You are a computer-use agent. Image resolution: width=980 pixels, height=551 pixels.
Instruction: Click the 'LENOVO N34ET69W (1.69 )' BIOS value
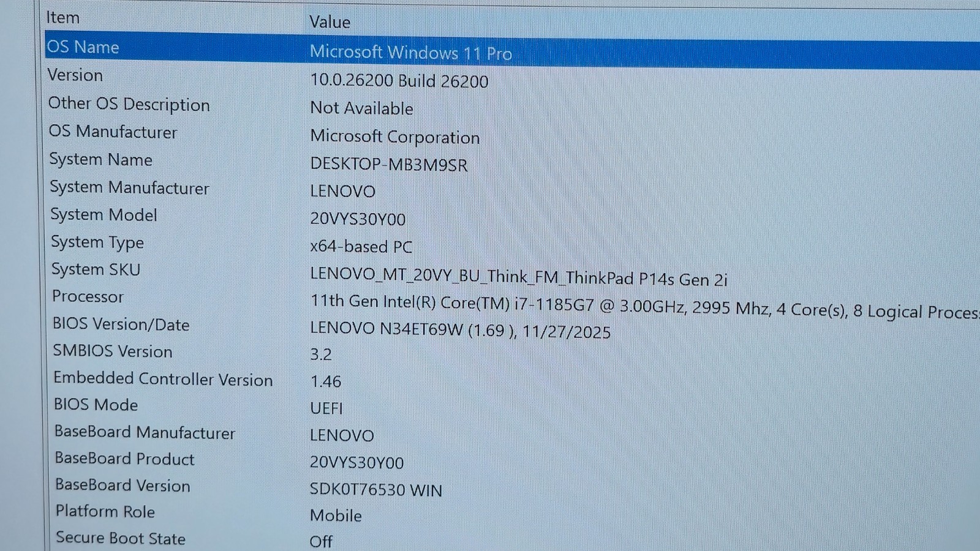(x=461, y=331)
